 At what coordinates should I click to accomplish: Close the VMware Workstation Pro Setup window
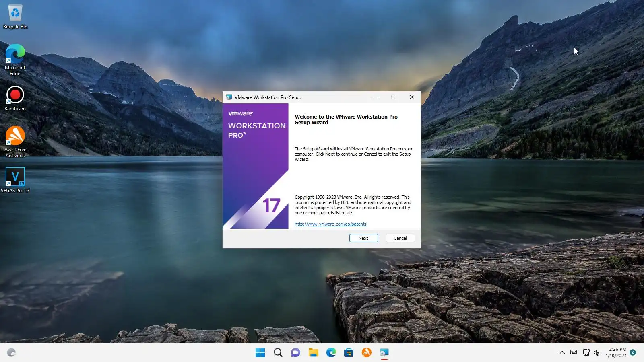point(411,97)
